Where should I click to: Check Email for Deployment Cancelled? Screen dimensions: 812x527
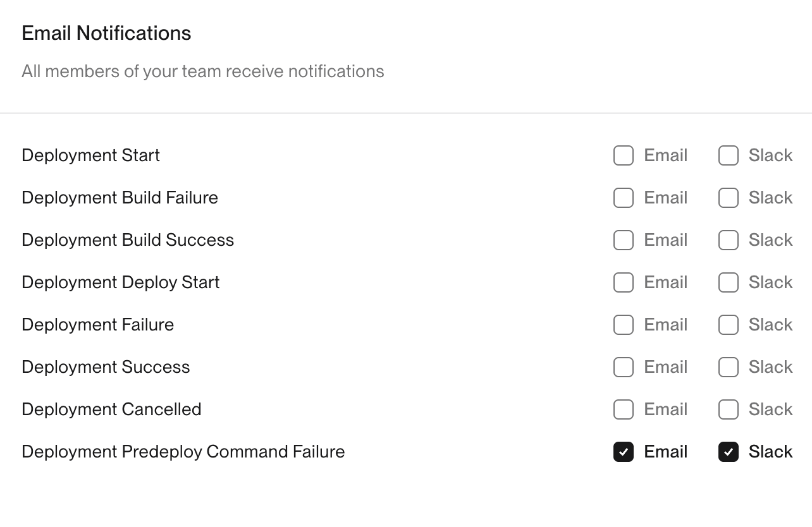pyautogui.click(x=624, y=409)
